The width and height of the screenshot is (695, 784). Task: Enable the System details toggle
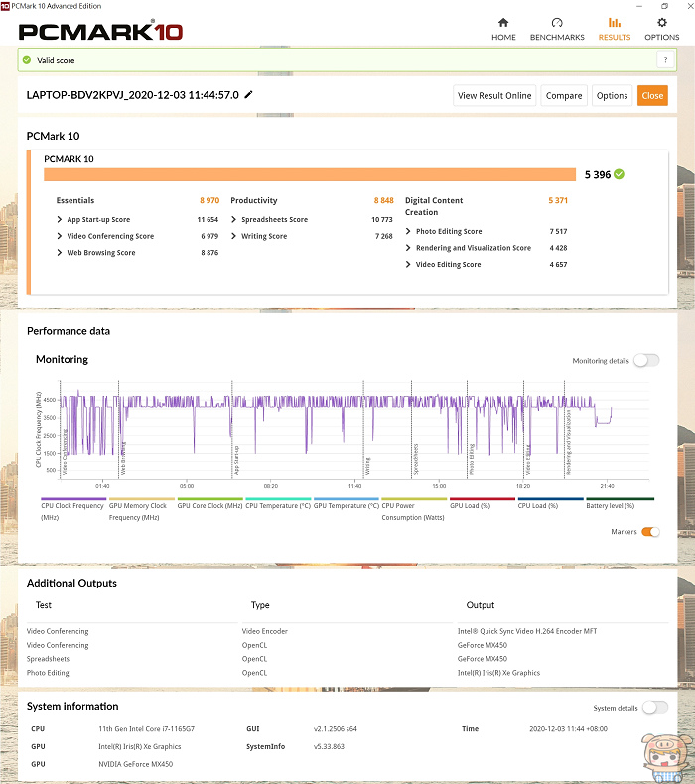coord(654,708)
